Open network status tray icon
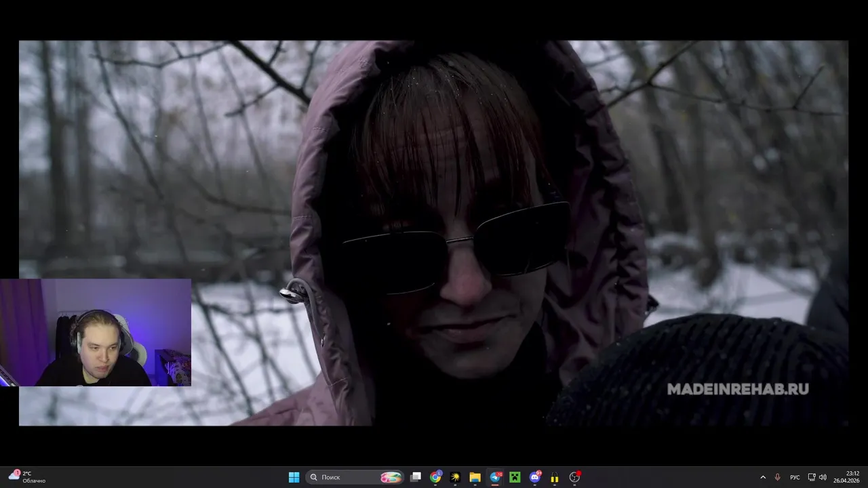The height and width of the screenshot is (488, 868). 812,477
